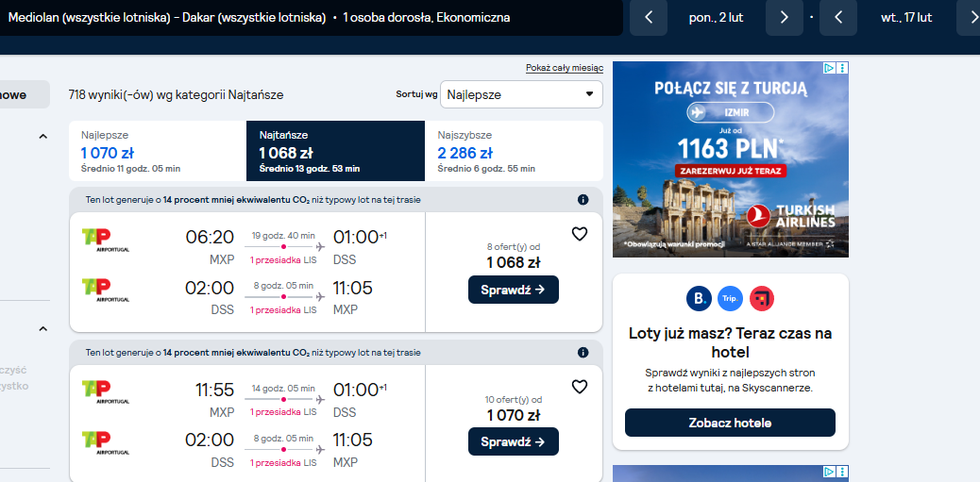
Task: Open AdChoices icon on Turkish Airlines ad
Action: pyautogui.click(x=829, y=67)
